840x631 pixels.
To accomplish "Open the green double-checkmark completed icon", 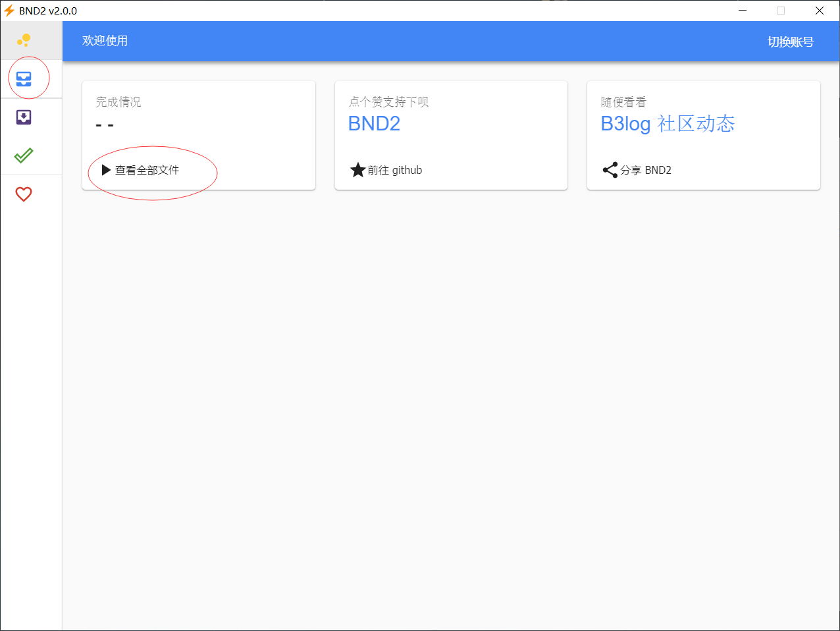I will coord(24,155).
